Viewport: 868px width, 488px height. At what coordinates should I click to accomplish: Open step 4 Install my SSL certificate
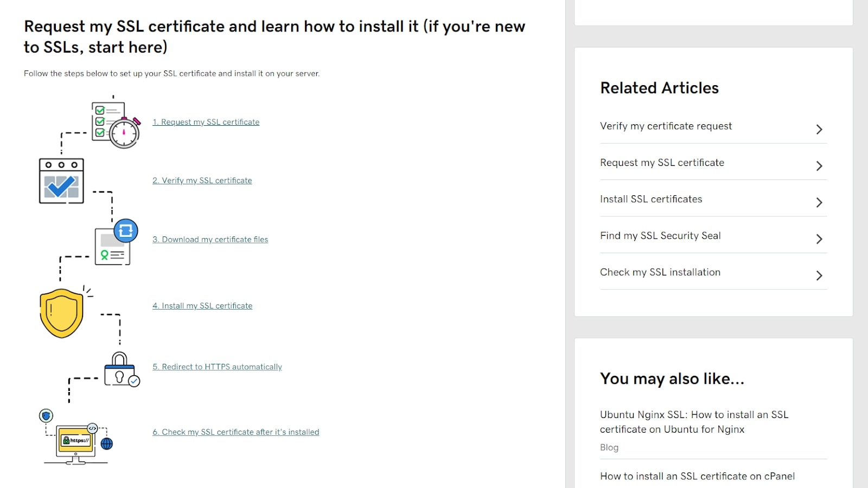click(202, 306)
